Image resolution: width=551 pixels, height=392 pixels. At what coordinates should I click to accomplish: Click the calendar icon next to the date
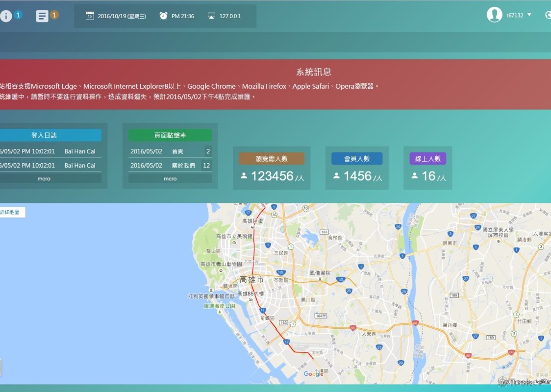pyautogui.click(x=90, y=15)
